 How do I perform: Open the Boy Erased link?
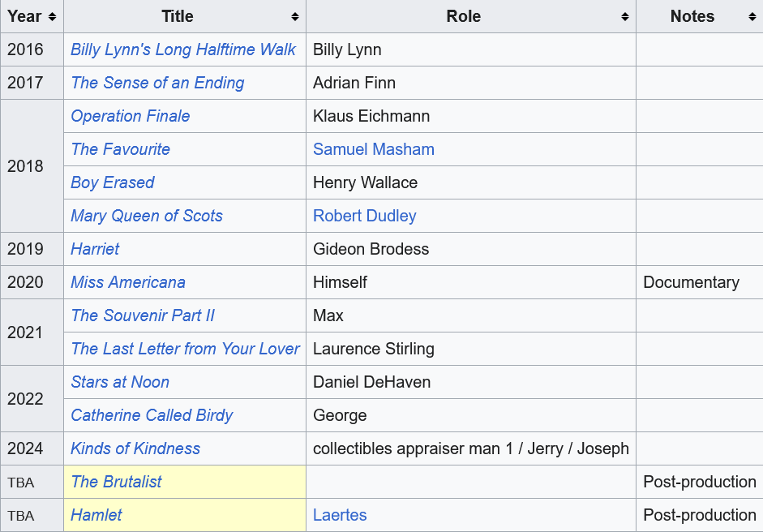113,182
